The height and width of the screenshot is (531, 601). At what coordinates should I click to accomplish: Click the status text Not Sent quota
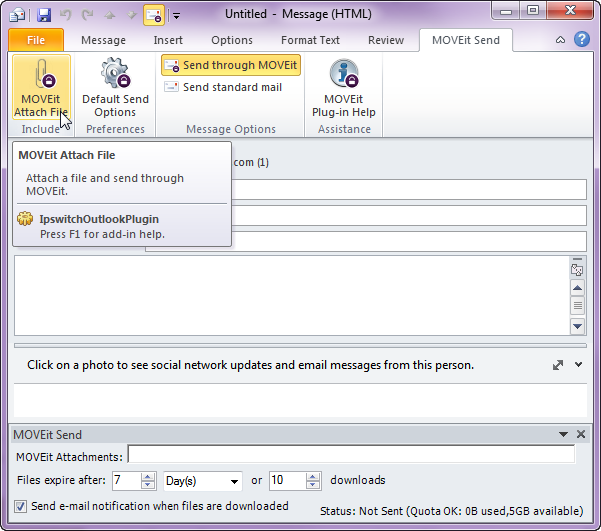[x=452, y=511]
